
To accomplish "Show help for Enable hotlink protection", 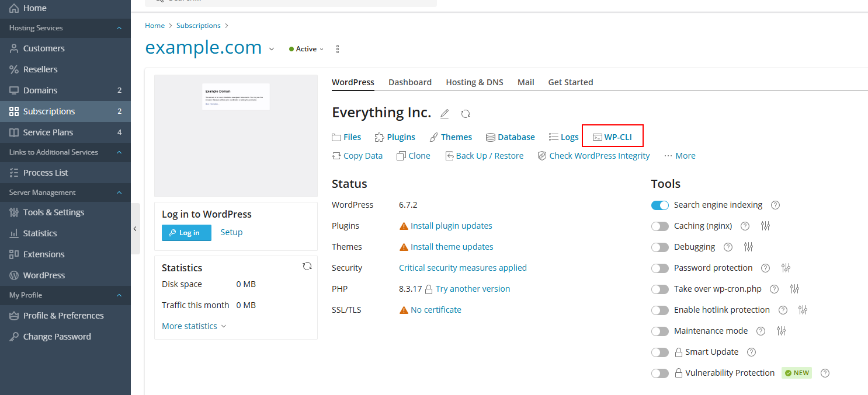I will [x=783, y=310].
